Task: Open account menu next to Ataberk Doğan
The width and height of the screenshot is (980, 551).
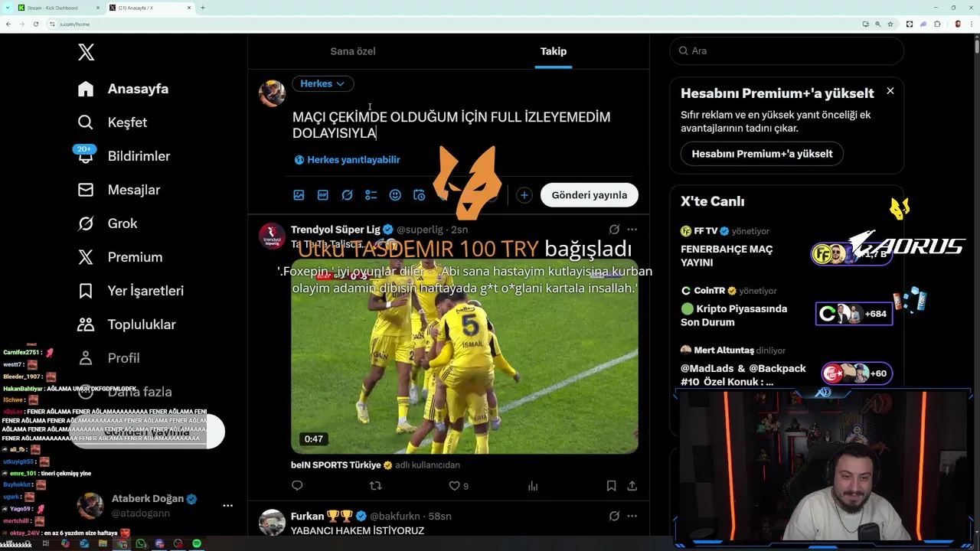Action: (x=227, y=505)
